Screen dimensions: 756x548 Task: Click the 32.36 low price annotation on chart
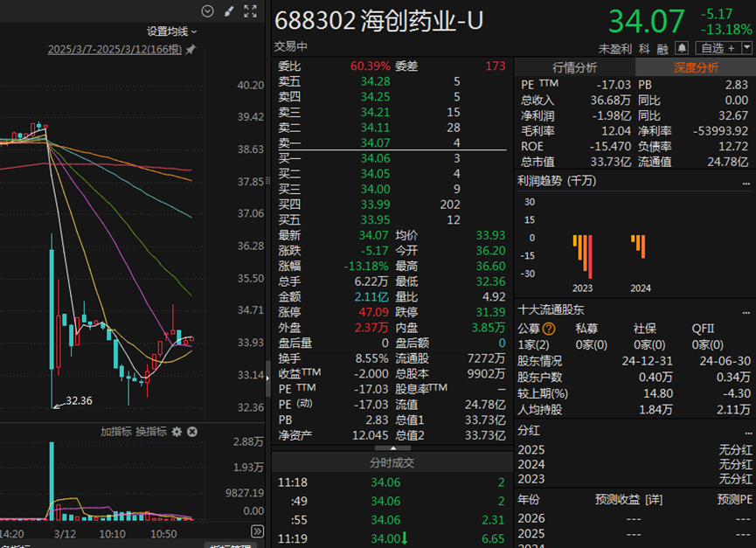click(79, 400)
